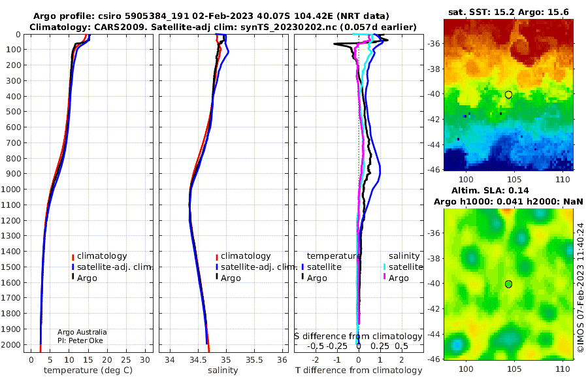588x379 pixels.
Task: Click '0.25' on S difference scale
Action: point(380,346)
